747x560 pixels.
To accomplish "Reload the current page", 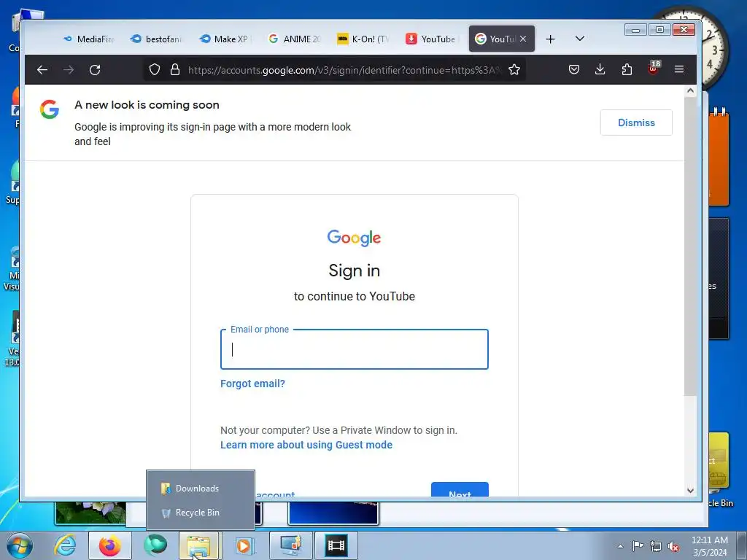I will click(x=95, y=70).
